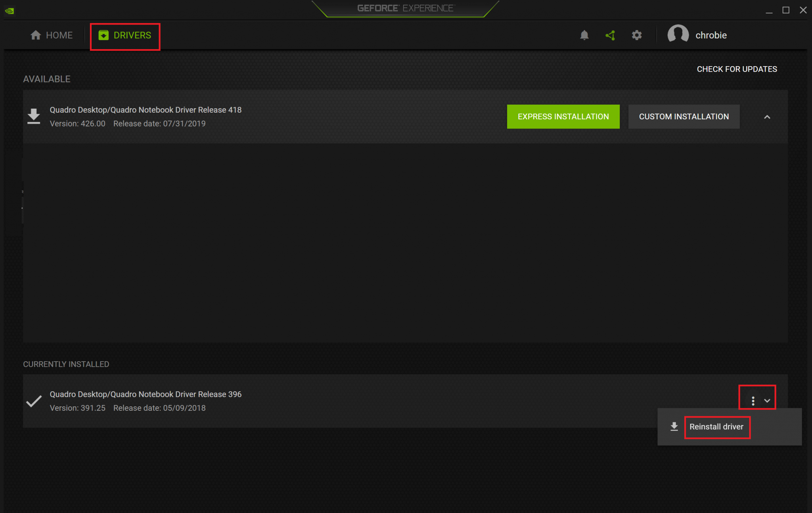812x513 pixels.
Task: Click the GeForce Experience title bar
Action: pos(406,8)
